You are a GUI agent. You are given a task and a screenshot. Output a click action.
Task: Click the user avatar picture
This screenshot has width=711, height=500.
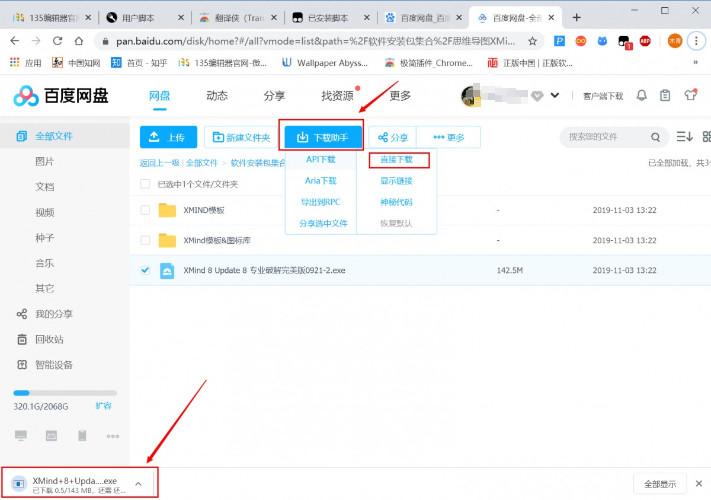[x=471, y=95]
